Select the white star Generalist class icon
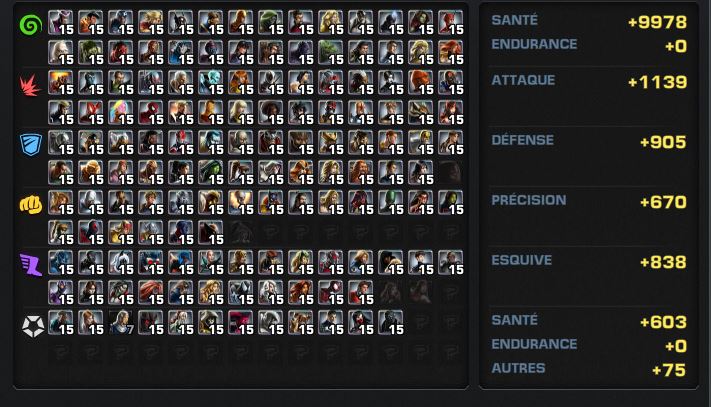Viewport: 711px width, 407px height. [33, 325]
